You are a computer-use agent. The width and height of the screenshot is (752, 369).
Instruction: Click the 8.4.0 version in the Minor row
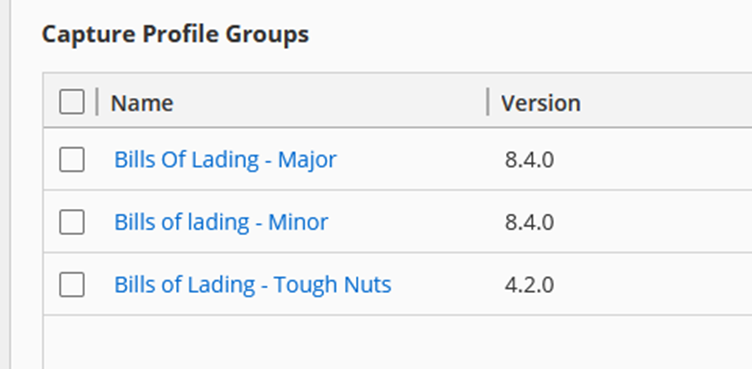click(x=529, y=222)
